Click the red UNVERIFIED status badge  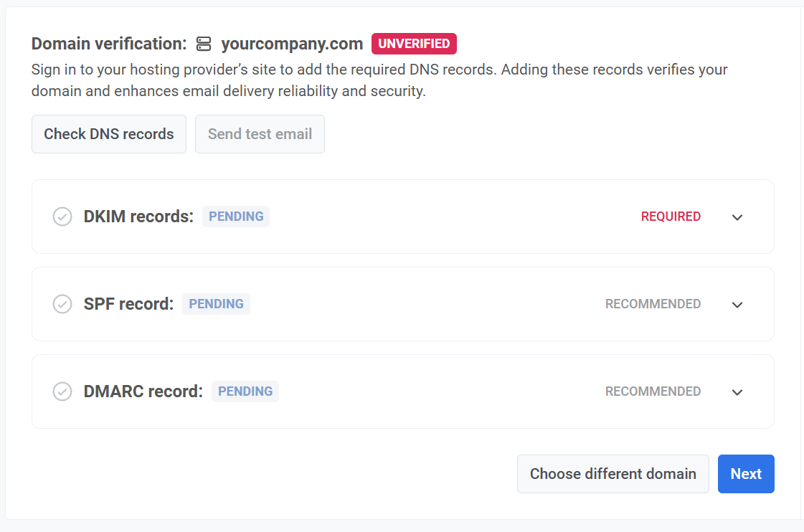point(414,44)
